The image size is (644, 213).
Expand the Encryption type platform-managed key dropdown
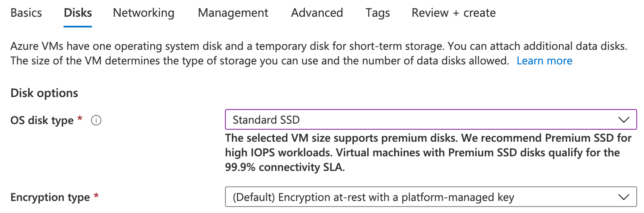429,197
